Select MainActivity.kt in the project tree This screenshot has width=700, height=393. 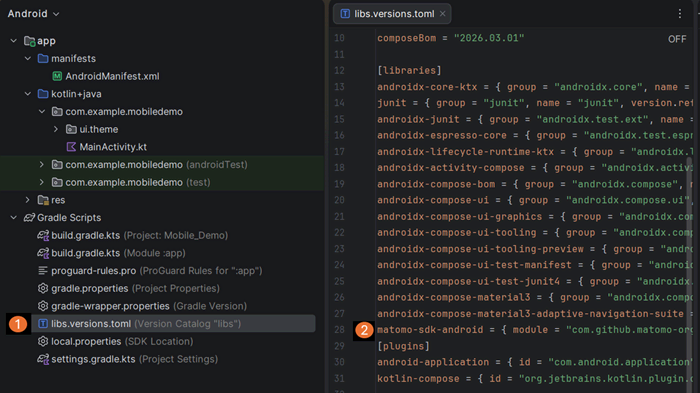click(x=113, y=147)
